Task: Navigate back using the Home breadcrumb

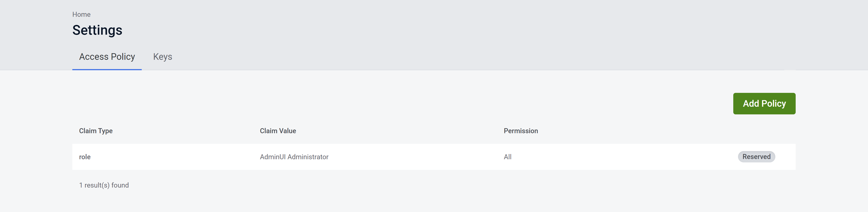Action: click(x=82, y=14)
